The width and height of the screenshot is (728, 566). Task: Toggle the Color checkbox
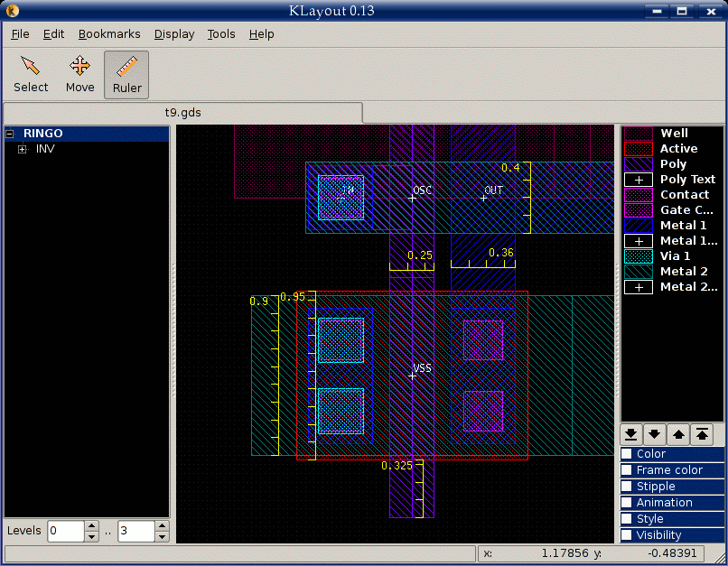click(x=627, y=454)
